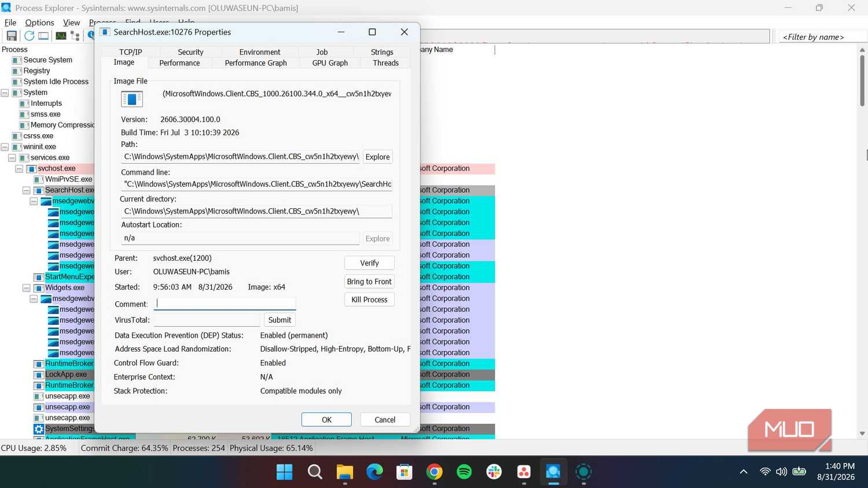This screenshot has height=488, width=868.
Task: Click the Refresh toolbar icon
Action: [29, 36]
